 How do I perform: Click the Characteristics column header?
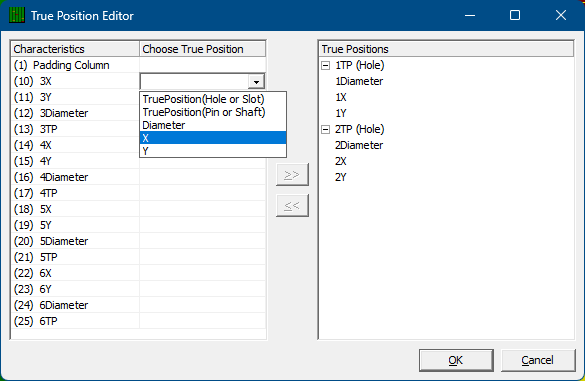tap(75, 49)
